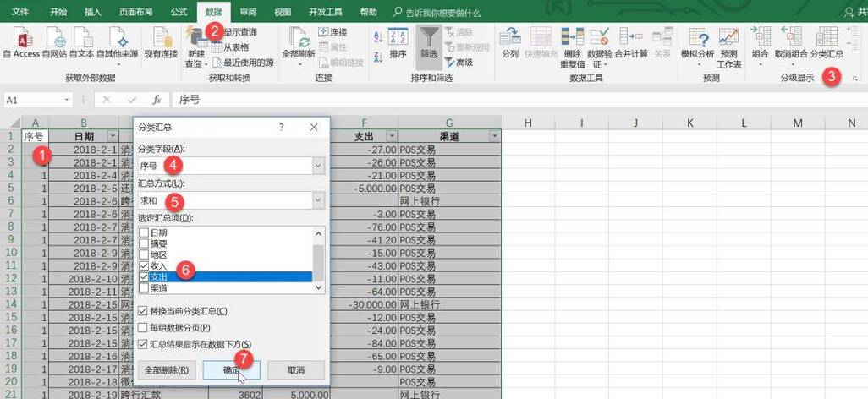Toggle 汇总结果显示在数据下方 checkbox
The width and height of the screenshot is (868, 399).
point(143,344)
